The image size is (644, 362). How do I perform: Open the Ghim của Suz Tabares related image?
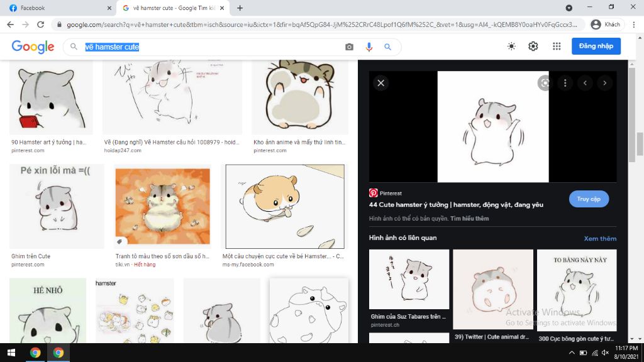[409, 279]
